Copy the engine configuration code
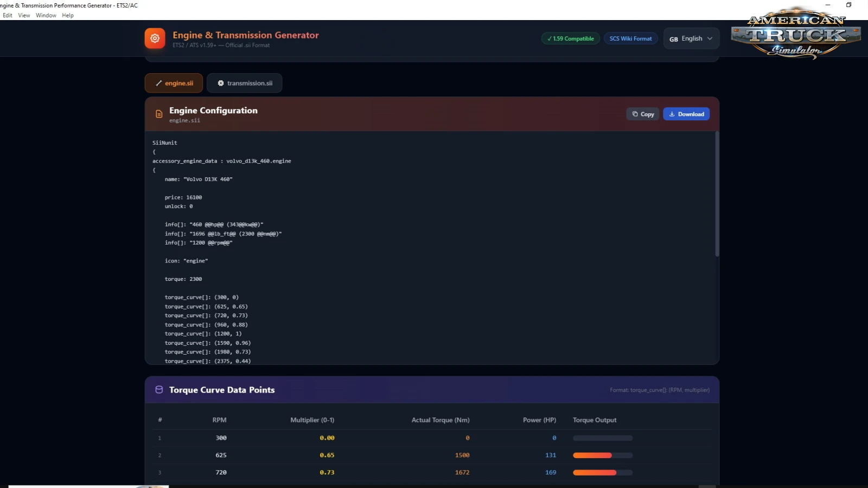Viewport: 868px width, 488px height. pos(643,114)
